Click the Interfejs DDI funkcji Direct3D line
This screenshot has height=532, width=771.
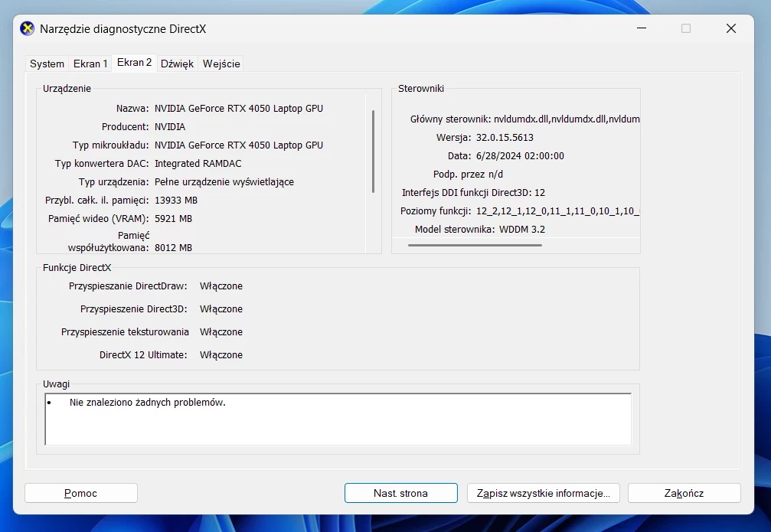pyautogui.click(x=473, y=193)
